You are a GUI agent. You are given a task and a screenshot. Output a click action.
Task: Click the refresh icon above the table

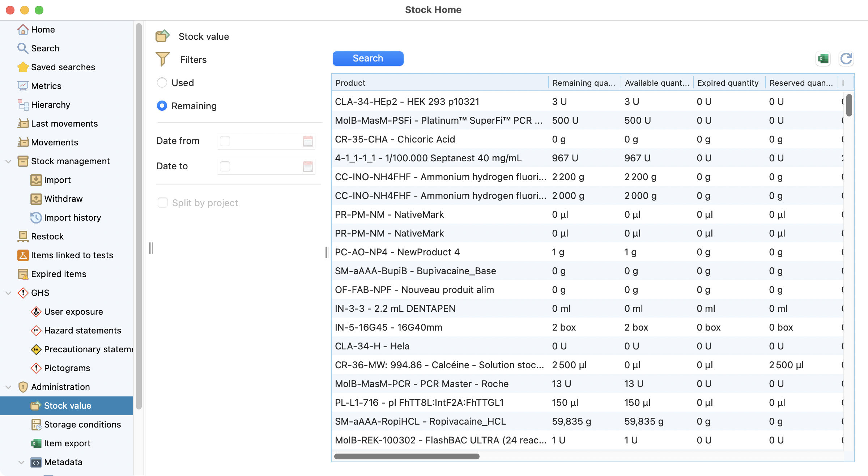[846, 59]
